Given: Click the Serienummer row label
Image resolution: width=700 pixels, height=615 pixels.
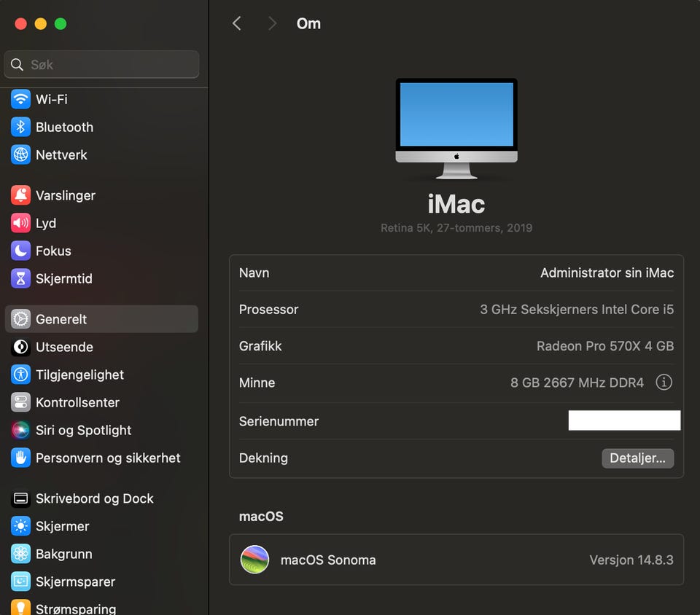Looking at the screenshot, I should (279, 421).
